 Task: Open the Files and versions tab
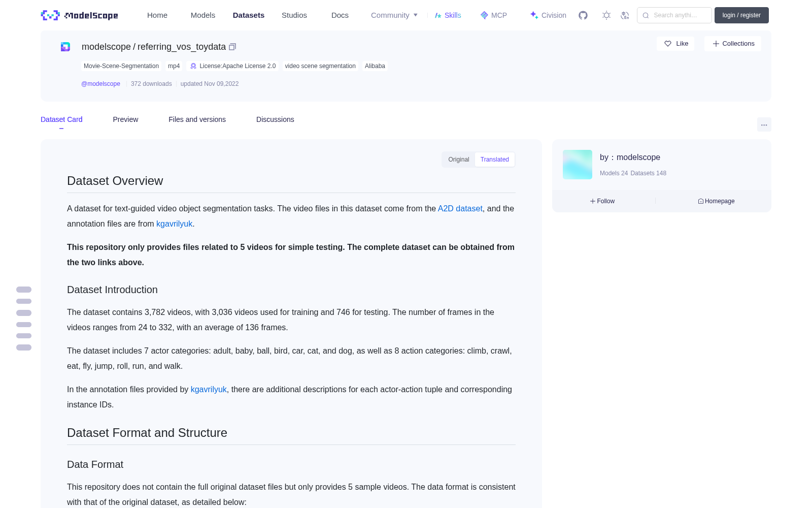coord(197,119)
